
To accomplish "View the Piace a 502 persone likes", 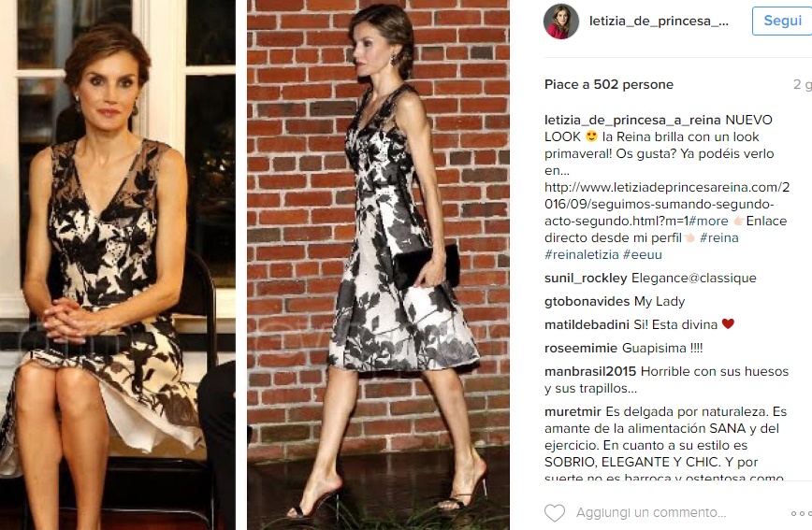I will [x=609, y=84].
